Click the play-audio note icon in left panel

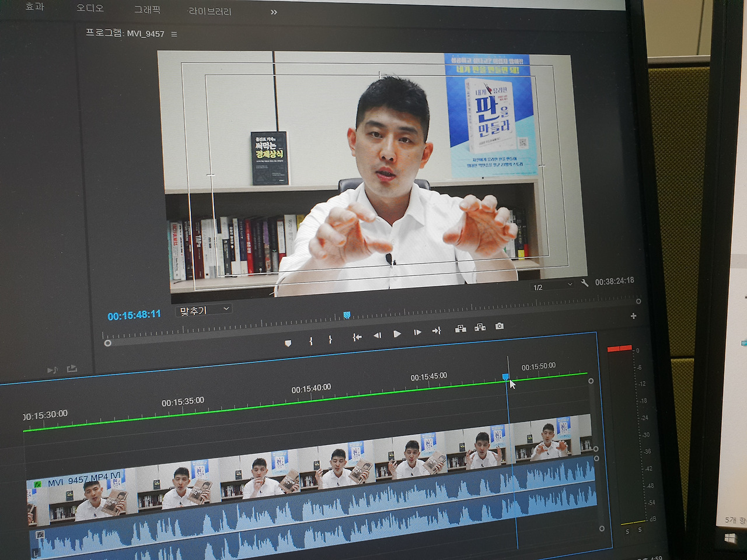(53, 370)
